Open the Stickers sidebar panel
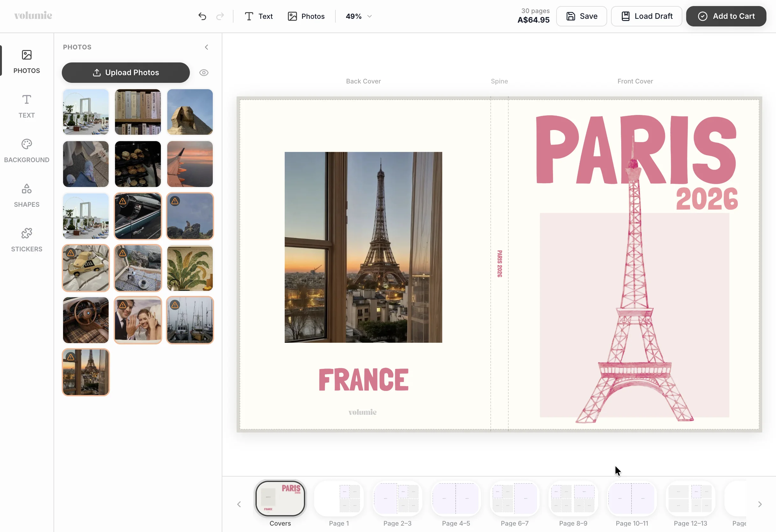This screenshot has width=776, height=532. click(27, 240)
